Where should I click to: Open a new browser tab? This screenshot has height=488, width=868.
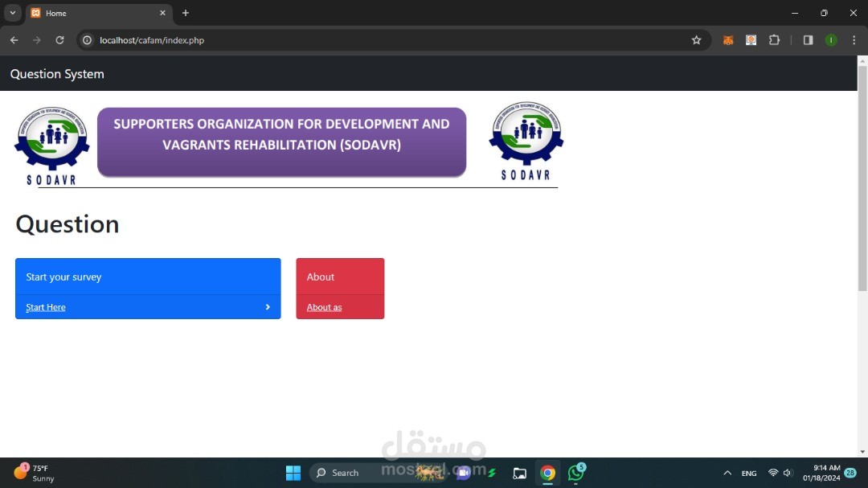pyautogui.click(x=186, y=13)
